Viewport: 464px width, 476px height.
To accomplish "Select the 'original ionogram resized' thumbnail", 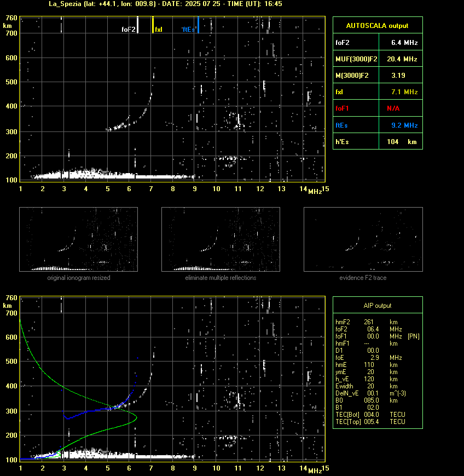I will 79,239.
